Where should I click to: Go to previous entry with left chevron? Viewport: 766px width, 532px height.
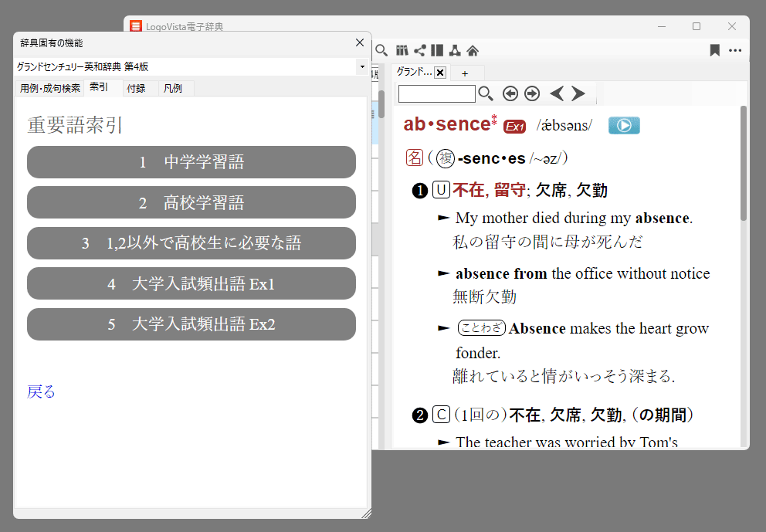(556, 93)
